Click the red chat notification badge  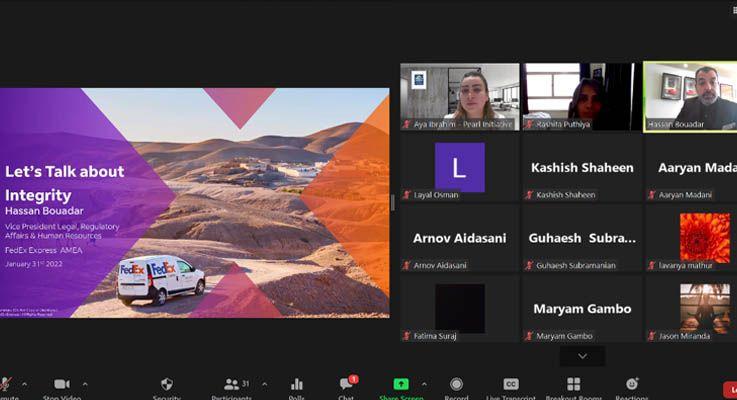tap(353, 379)
